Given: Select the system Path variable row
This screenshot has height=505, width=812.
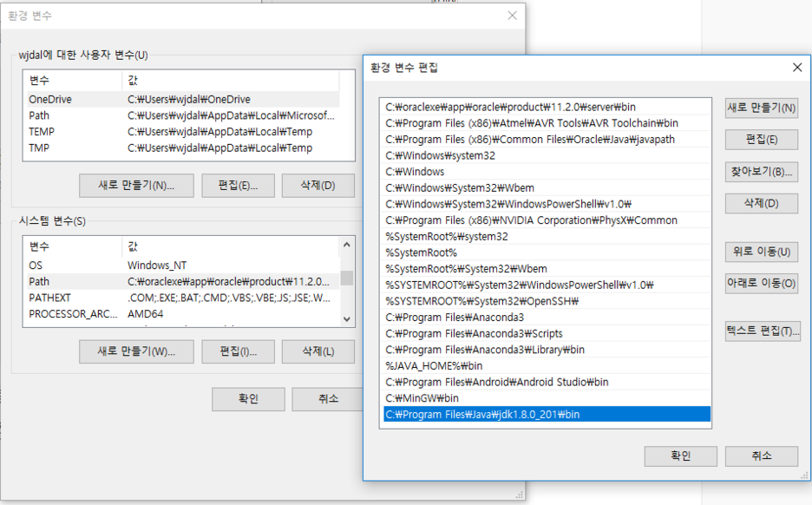Looking at the screenshot, I should 183,281.
